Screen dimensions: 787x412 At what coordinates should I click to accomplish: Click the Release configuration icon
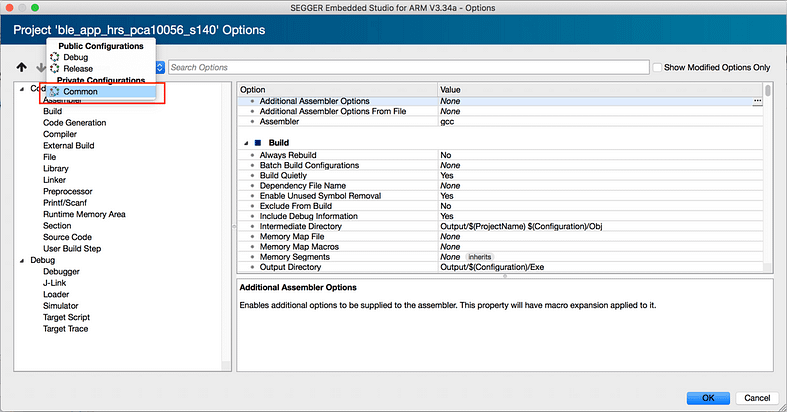click(55, 69)
